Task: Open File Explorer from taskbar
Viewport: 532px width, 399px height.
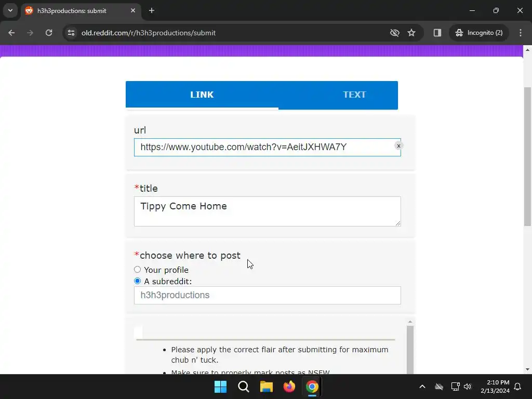Action: click(x=267, y=387)
